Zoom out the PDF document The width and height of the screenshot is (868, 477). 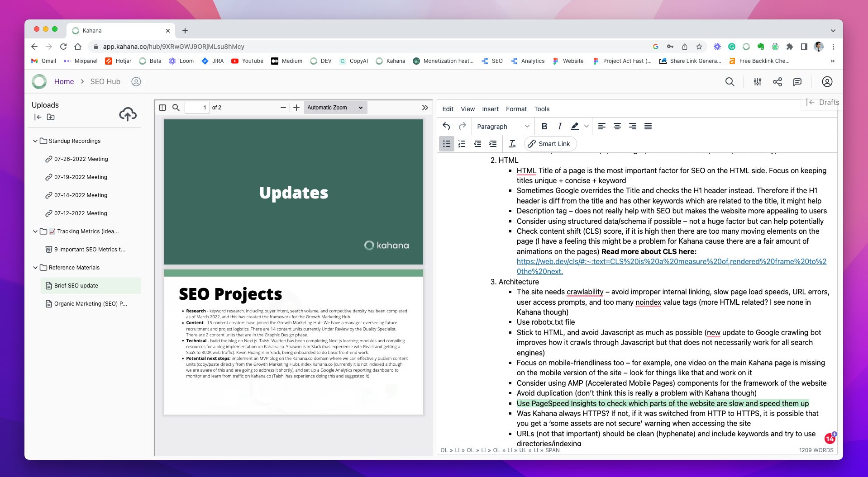pyautogui.click(x=283, y=108)
